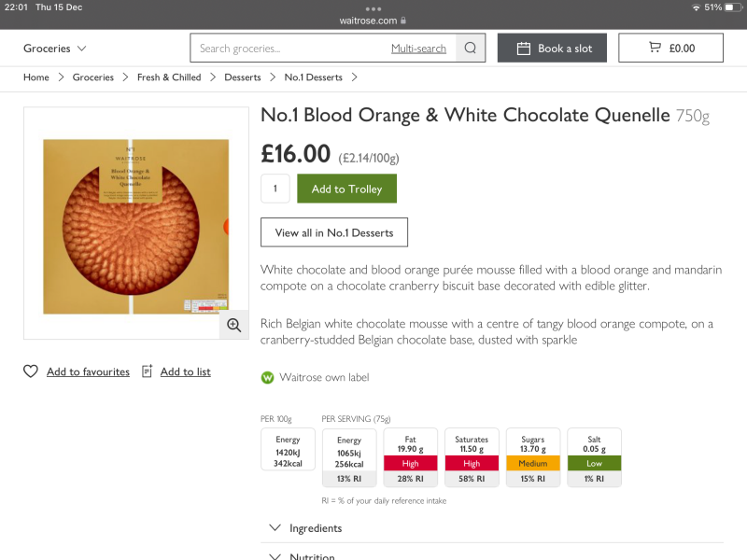Viewport: 747px width, 560px height.
Task: Click the calendar icon on Book a slot
Action: click(x=524, y=49)
